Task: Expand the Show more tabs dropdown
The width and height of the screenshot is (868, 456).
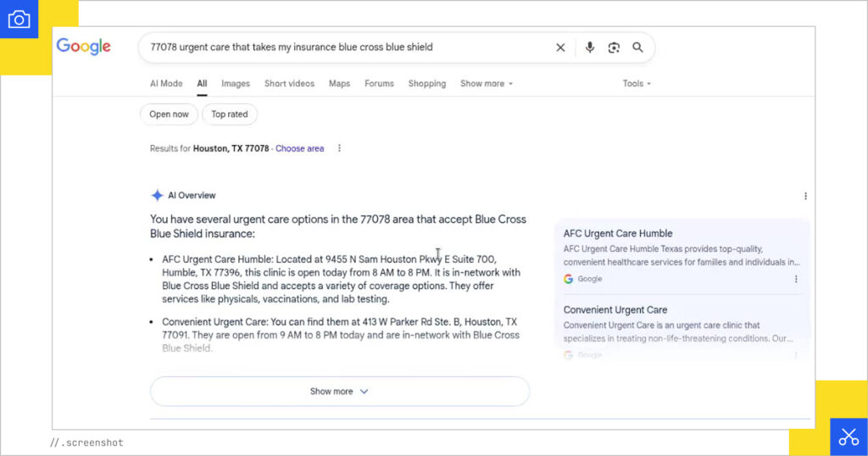Action: click(x=486, y=84)
